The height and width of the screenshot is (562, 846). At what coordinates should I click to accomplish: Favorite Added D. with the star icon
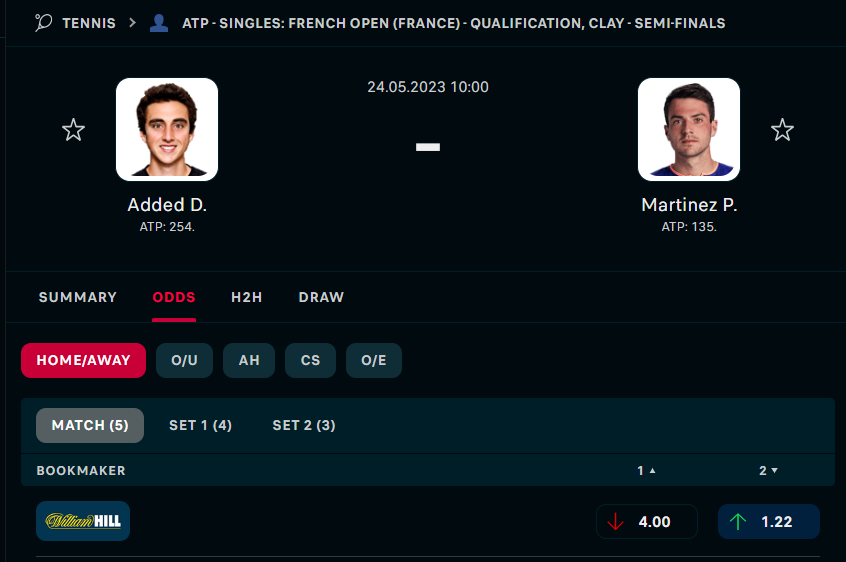click(73, 130)
